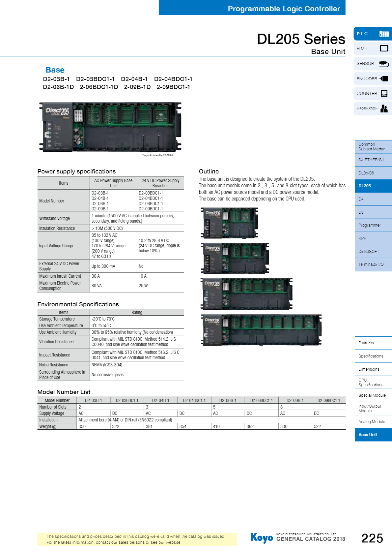Jump to Special Module subsection
The image size is (392, 555).
coord(373,395)
